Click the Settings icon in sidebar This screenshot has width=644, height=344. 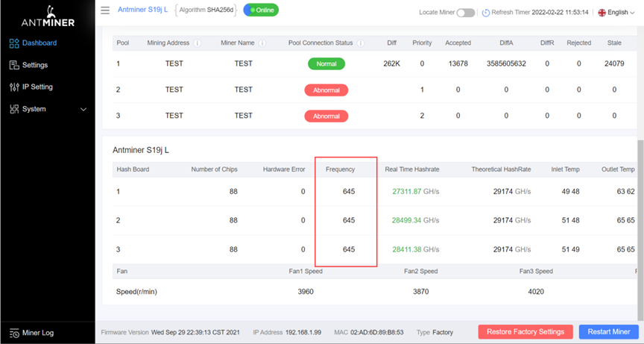[13, 65]
